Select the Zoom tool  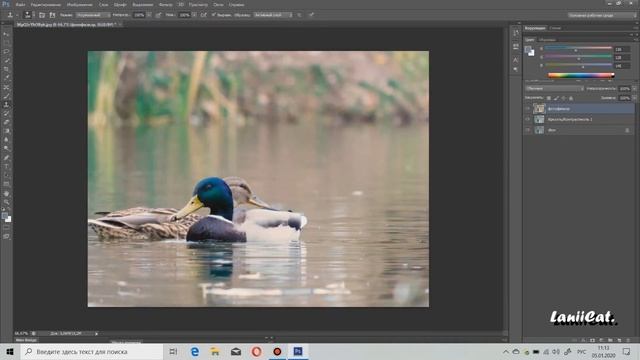pos(6,202)
